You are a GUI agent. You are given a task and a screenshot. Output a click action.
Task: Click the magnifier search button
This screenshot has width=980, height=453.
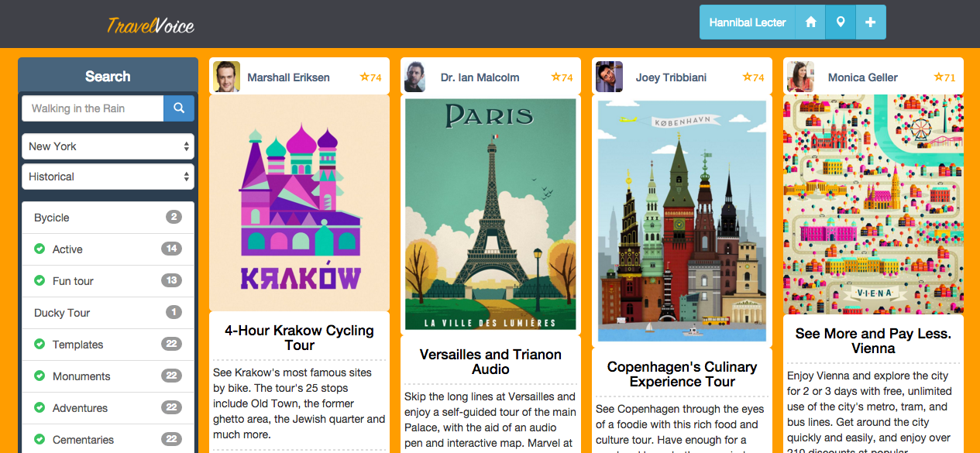click(x=179, y=108)
